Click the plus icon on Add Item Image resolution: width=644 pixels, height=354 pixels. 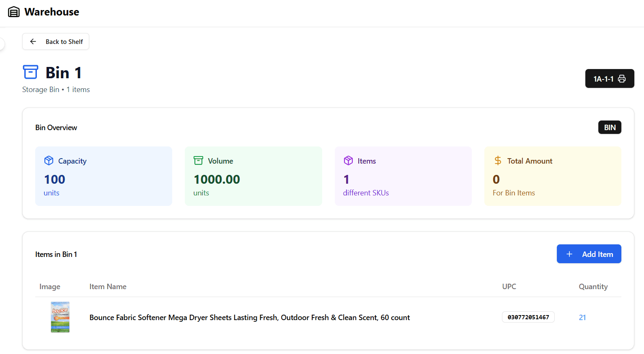click(x=569, y=254)
